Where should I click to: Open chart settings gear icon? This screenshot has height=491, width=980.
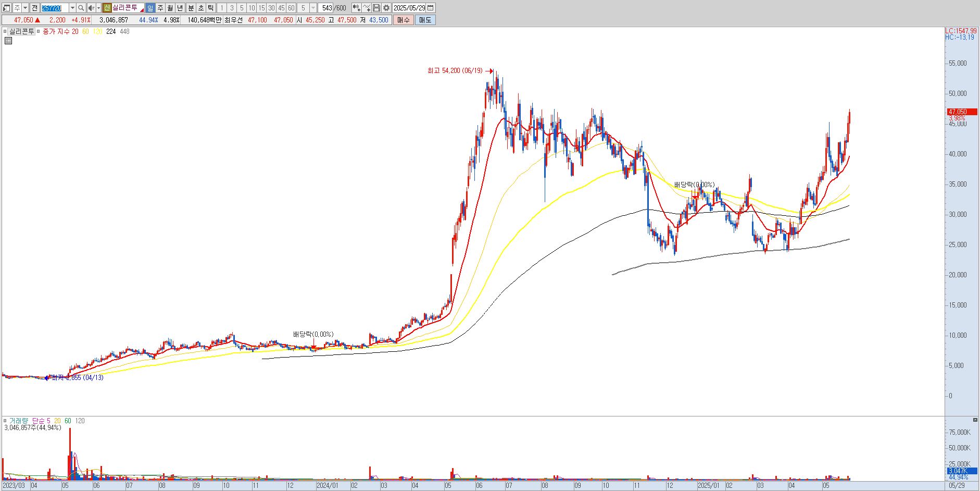tap(386, 8)
